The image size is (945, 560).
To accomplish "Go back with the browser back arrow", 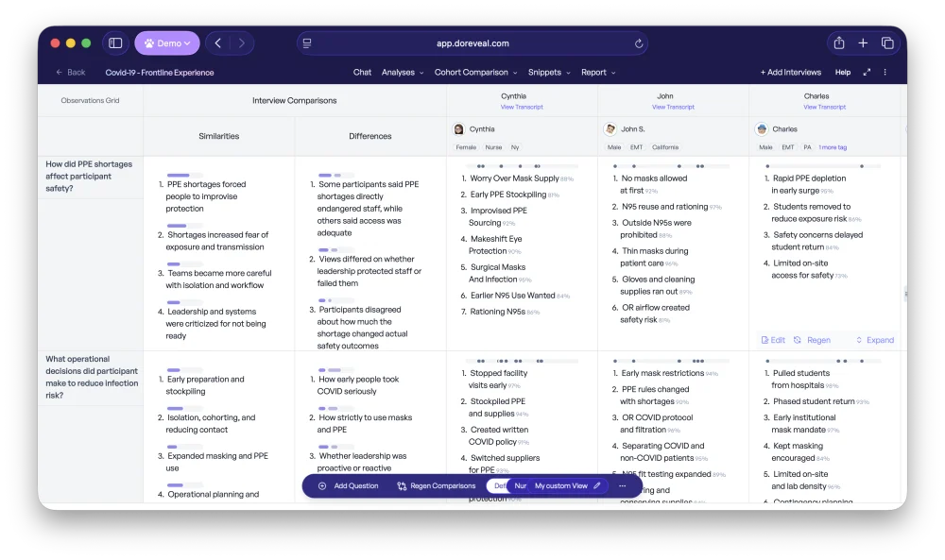I will tap(218, 43).
